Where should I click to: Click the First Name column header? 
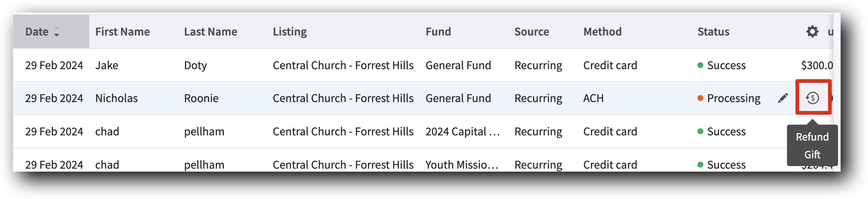click(x=122, y=32)
